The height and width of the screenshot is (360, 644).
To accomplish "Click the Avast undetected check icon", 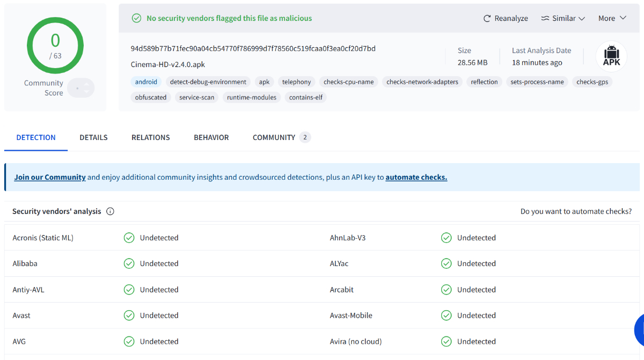I will click(129, 315).
